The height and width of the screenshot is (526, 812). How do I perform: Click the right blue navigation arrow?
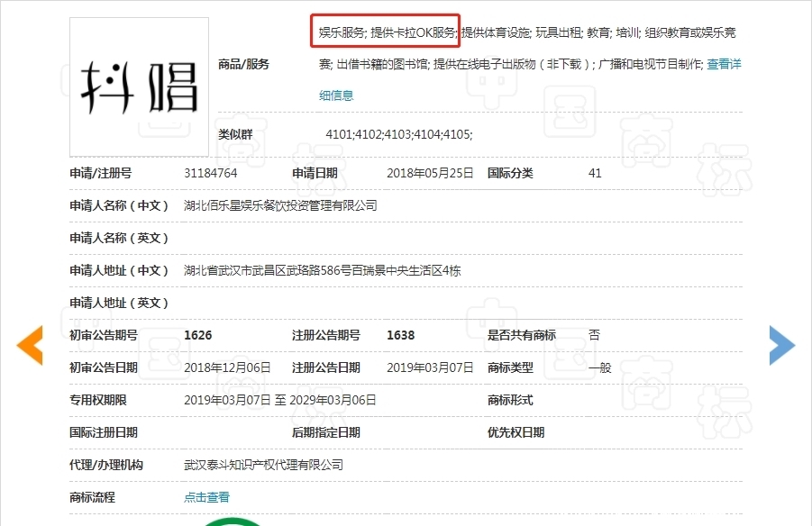pyautogui.click(x=780, y=344)
